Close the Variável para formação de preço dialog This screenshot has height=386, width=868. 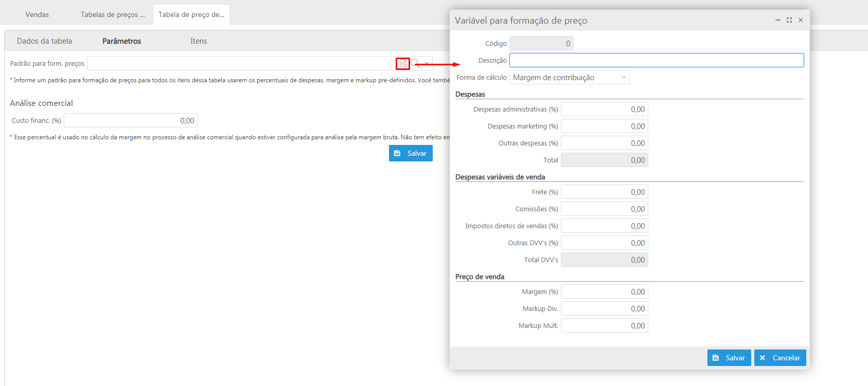[801, 20]
